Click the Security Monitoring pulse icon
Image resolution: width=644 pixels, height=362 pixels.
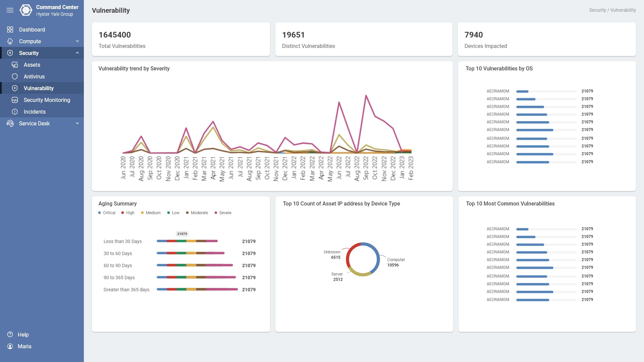click(x=15, y=100)
